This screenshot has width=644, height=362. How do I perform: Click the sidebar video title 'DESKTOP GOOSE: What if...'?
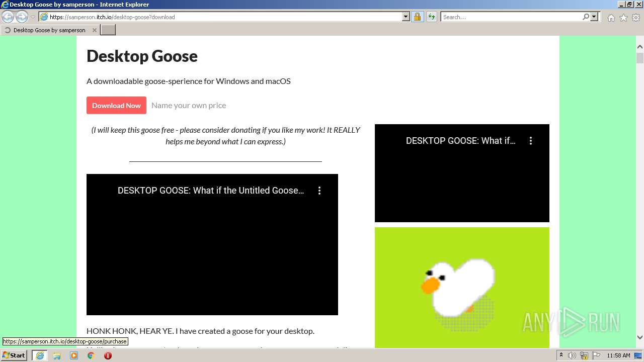[461, 141]
